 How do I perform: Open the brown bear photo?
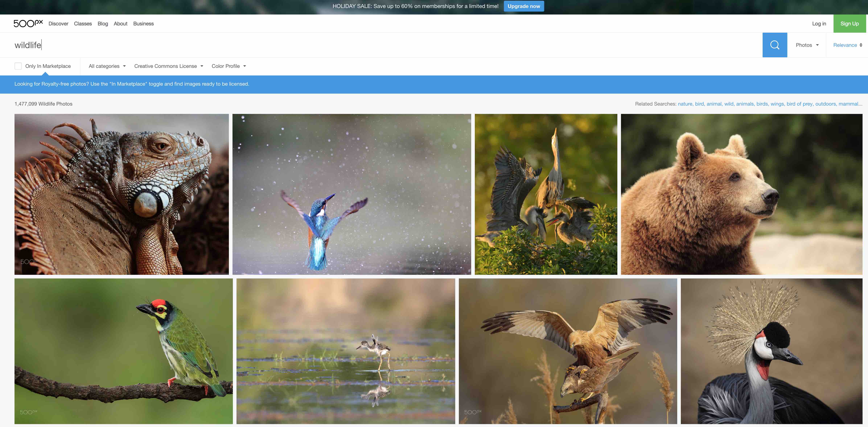click(742, 194)
